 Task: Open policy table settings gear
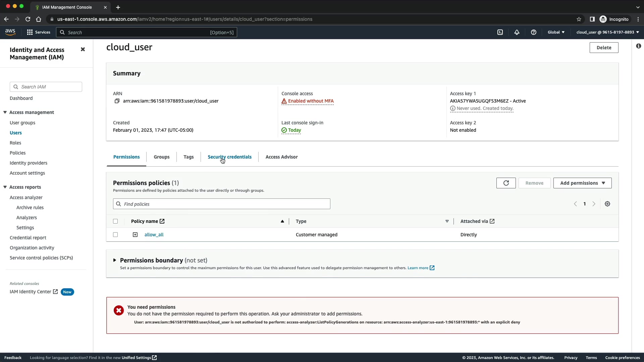point(607,204)
